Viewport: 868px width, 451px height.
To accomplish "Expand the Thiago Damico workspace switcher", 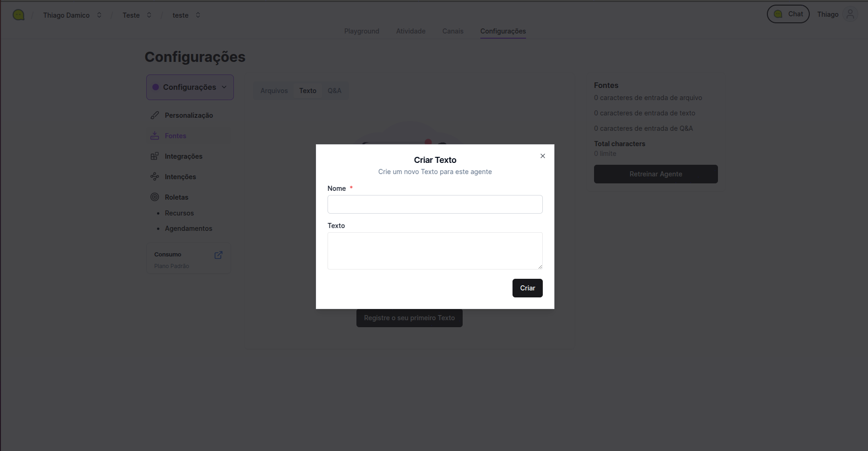I will coord(99,15).
